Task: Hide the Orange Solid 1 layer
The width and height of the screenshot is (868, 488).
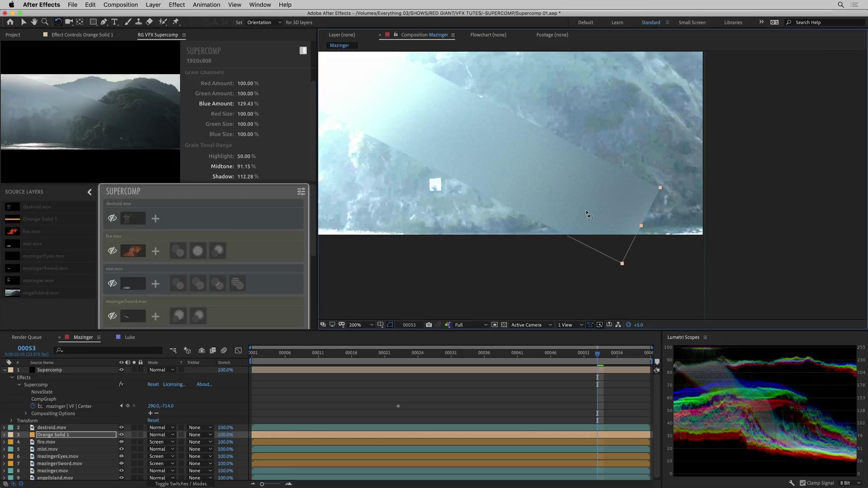Action: (x=121, y=435)
